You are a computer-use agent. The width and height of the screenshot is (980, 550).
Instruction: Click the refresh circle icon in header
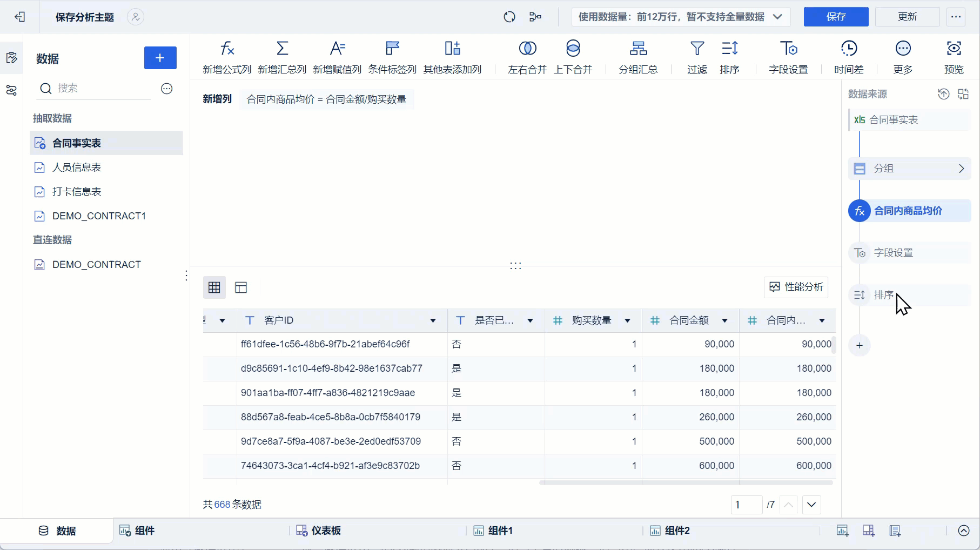tap(509, 17)
